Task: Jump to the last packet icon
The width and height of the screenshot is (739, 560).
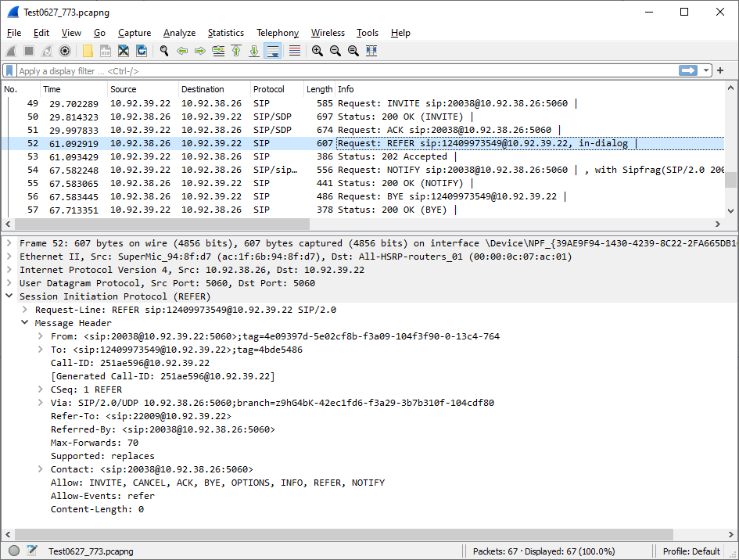Action: 254,51
